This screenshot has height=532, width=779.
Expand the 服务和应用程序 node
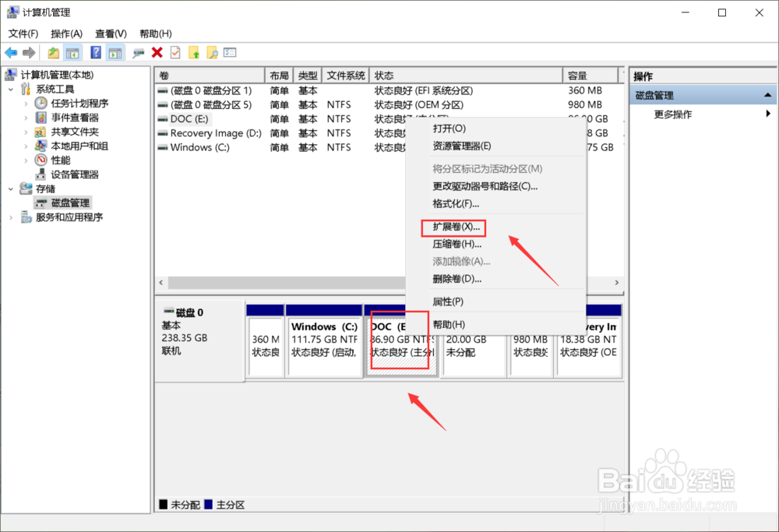11,217
